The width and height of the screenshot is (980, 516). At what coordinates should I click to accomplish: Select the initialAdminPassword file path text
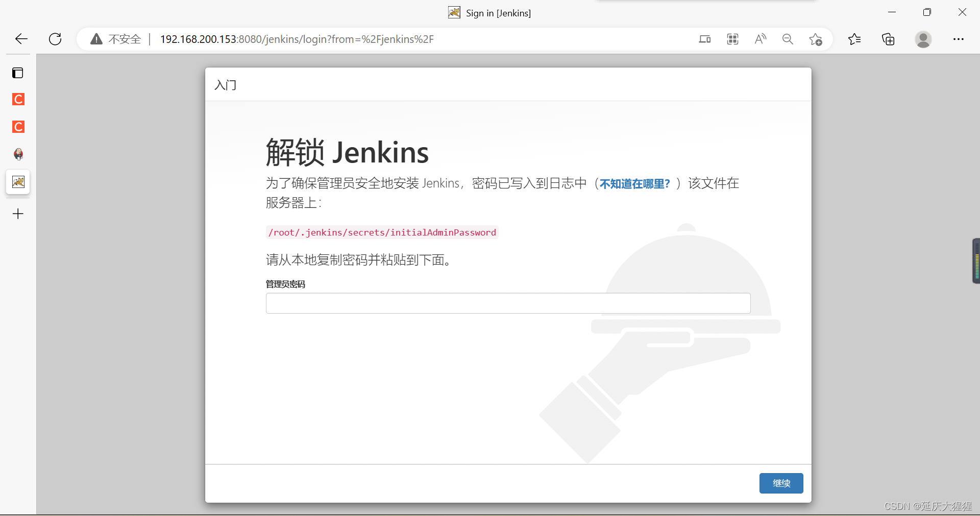(x=382, y=232)
